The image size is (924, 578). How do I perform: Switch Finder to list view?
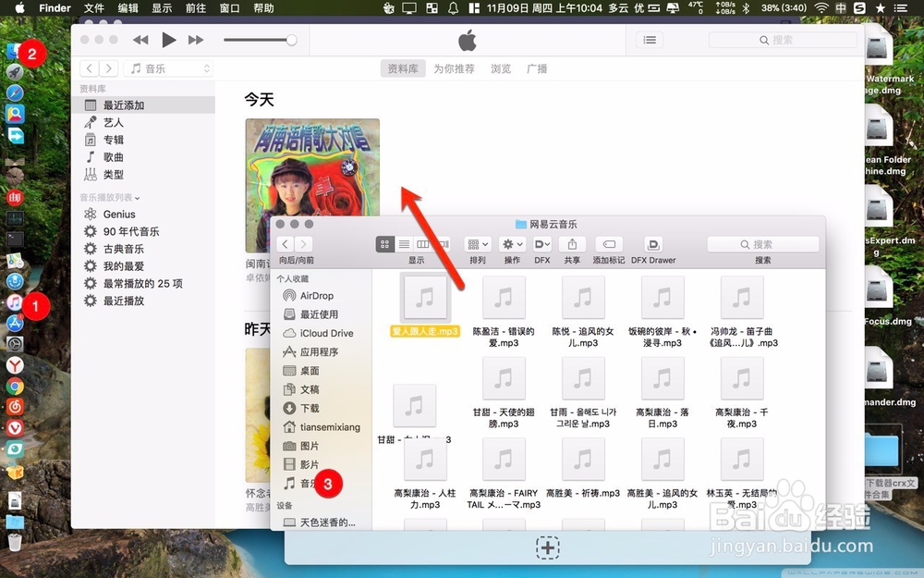[x=404, y=244]
